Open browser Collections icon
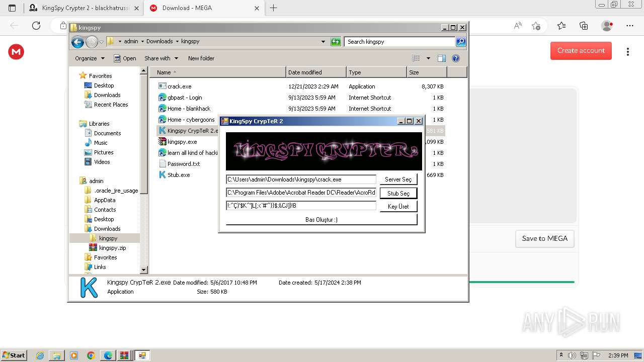This screenshot has height=362, width=644. coord(584,26)
